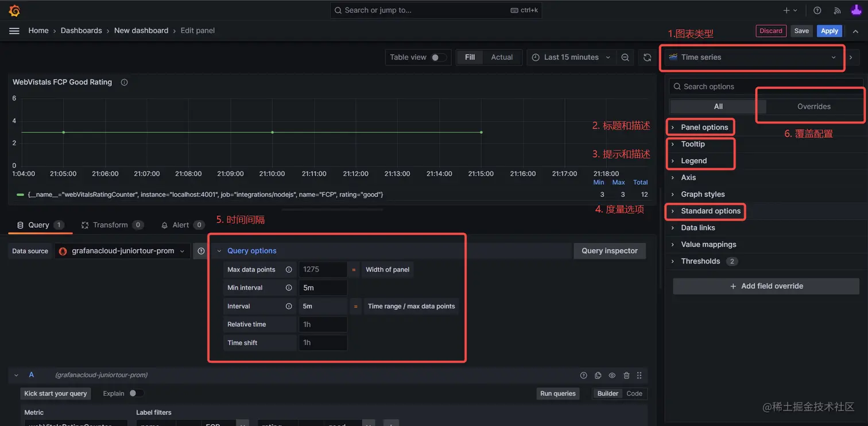Screen dimensions: 868x426
Task: Collapse query row A with its chevron
Action: [x=17, y=375]
